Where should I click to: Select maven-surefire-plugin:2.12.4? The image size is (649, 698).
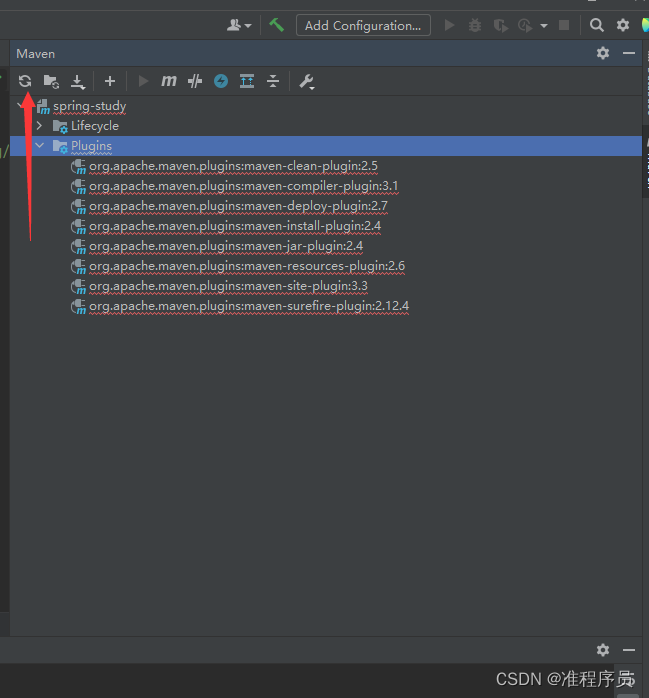pyautogui.click(x=249, y=306)
